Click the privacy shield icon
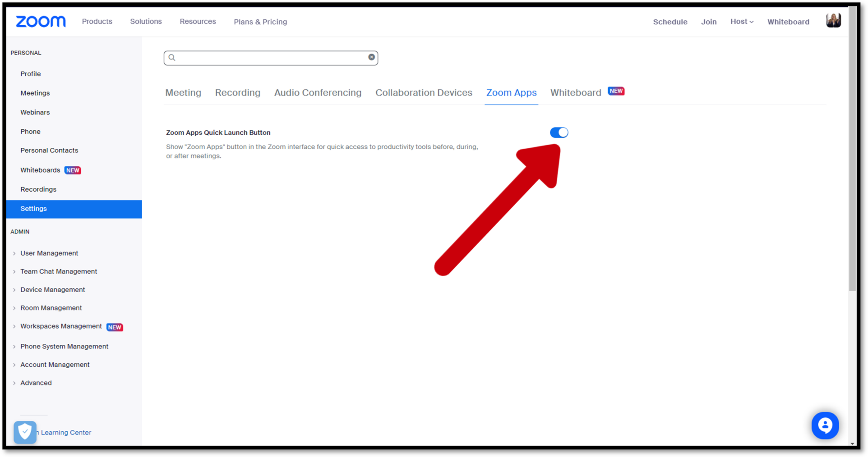Image resolution: width=868 pixels, height=457 pixels. coord(25,432)
